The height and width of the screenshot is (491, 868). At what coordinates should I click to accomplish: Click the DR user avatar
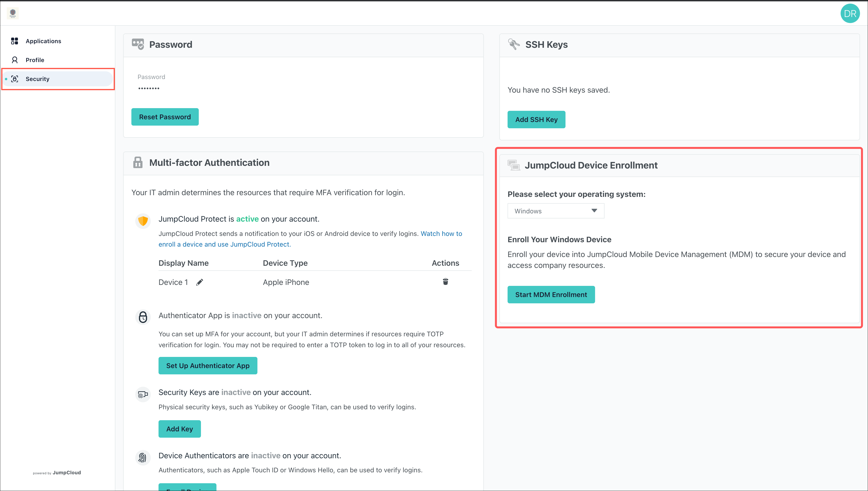(850, 14)
